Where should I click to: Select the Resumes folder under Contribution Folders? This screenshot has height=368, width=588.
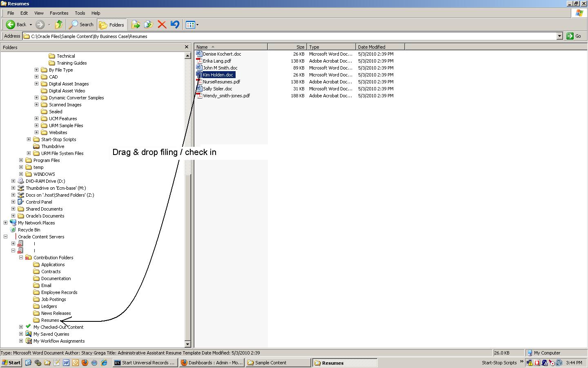[x=50, y=320]
